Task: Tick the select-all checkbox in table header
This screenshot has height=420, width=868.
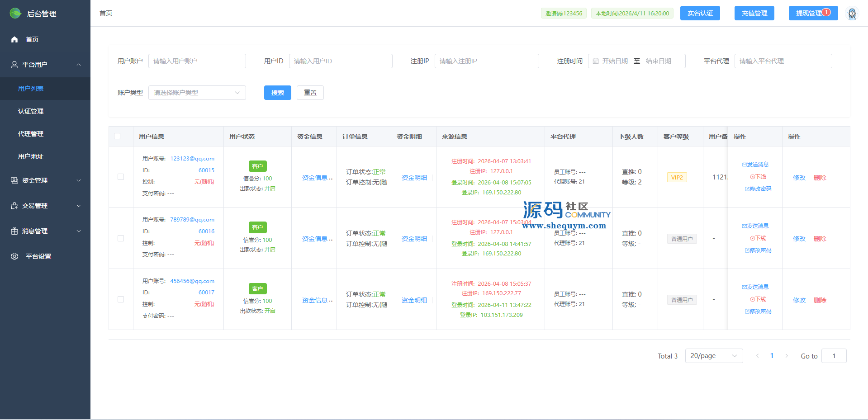Action: click(117, 136)
